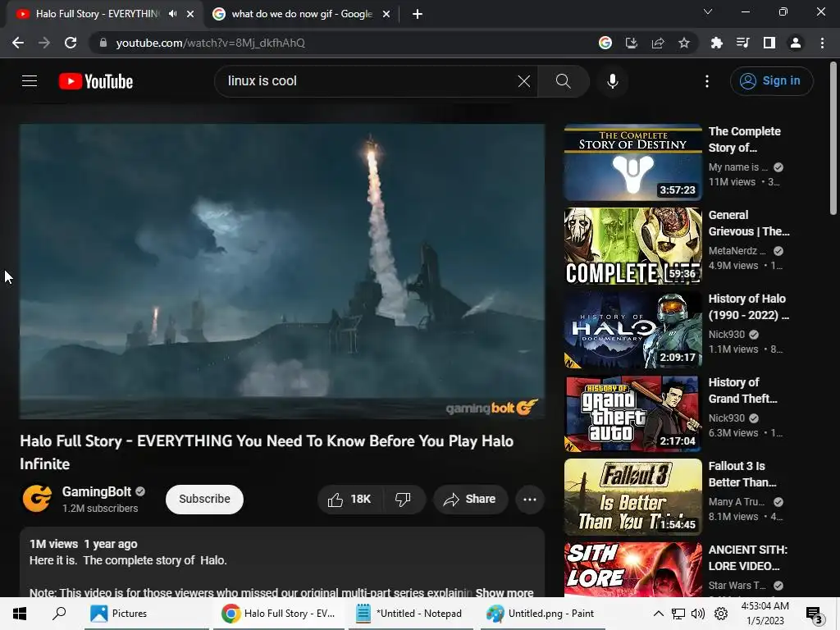Screen dimensions: 840x630
Task: Expand description with Show more
Action: (504, 592)
